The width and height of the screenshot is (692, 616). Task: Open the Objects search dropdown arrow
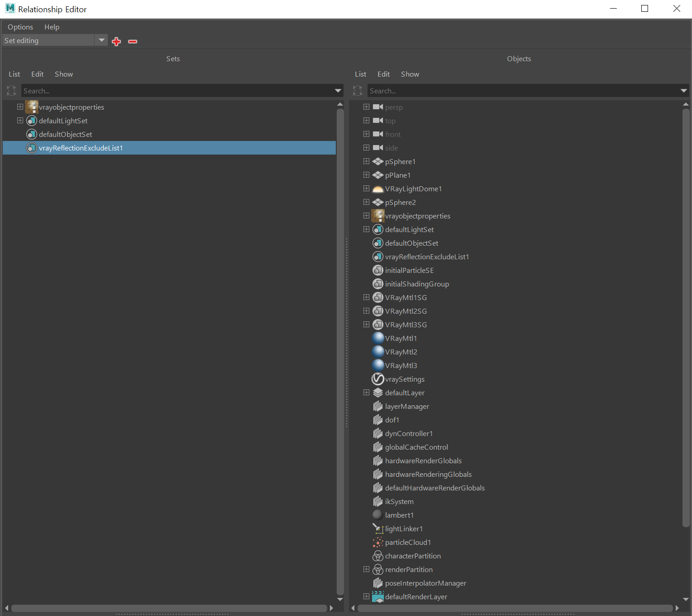click(684, 91)
